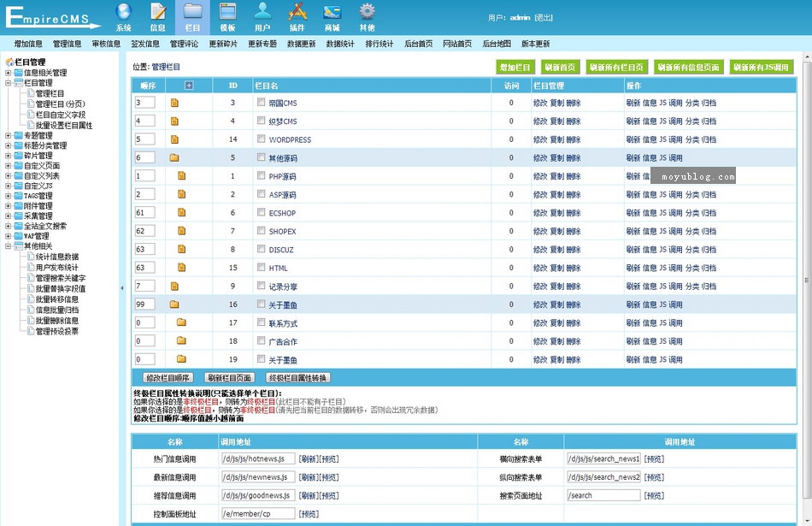Open 批量转移信息 in the left tree
The width and height of the screenshot is (812, 526).
point(57,299)
